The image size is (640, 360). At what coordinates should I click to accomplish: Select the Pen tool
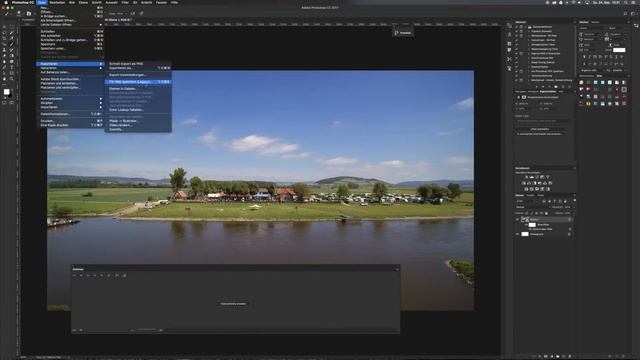tap(4, 67)
